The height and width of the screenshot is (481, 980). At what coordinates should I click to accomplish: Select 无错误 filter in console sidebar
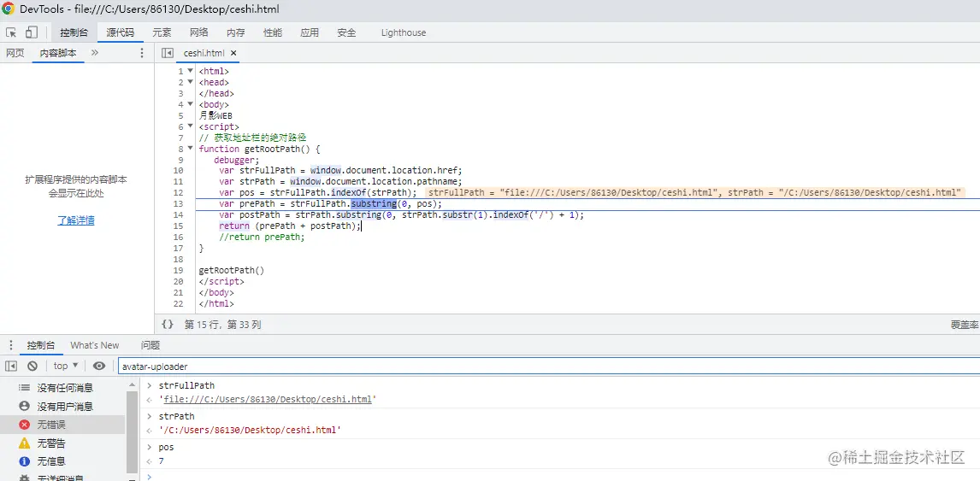tap(62, 425)
